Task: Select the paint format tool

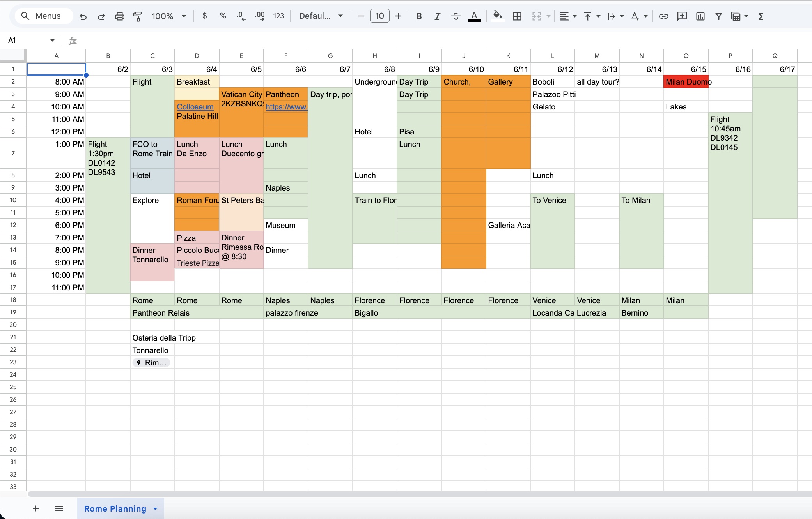Action: point(138,16)
